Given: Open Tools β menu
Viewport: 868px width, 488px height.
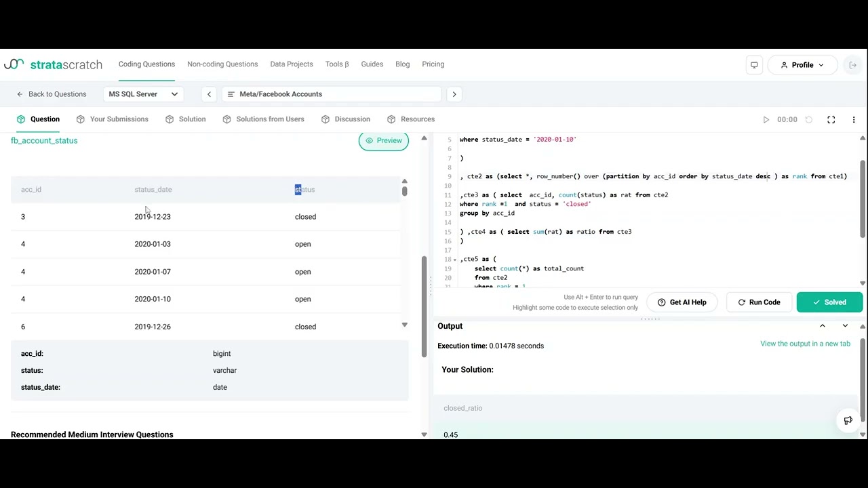Looking at the screenshot, I should coord(337,64).
